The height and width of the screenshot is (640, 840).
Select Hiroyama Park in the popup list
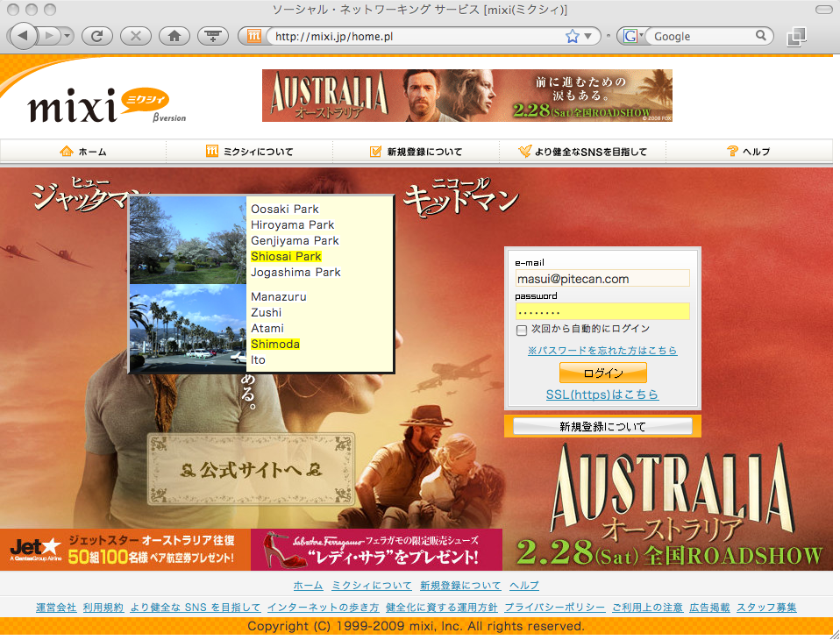[x=293, y=225]
